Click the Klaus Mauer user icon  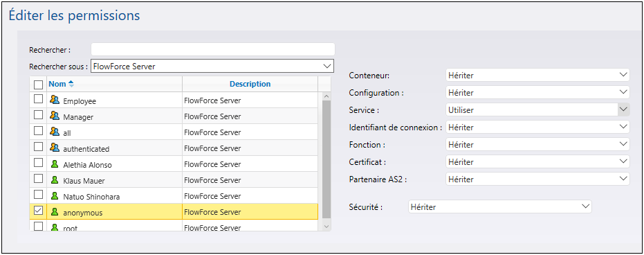tap(55, 179)
